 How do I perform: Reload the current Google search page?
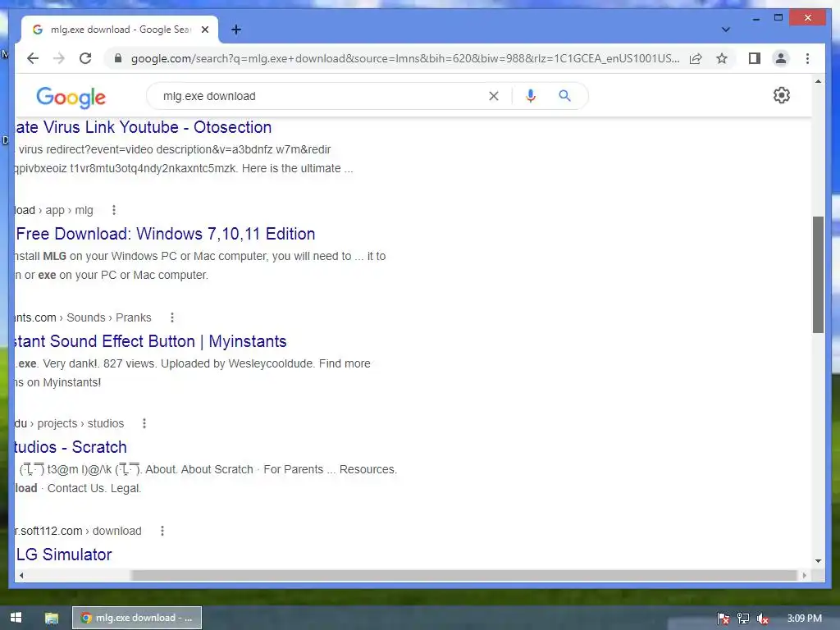pyautogui.click(x=85, y=58)
